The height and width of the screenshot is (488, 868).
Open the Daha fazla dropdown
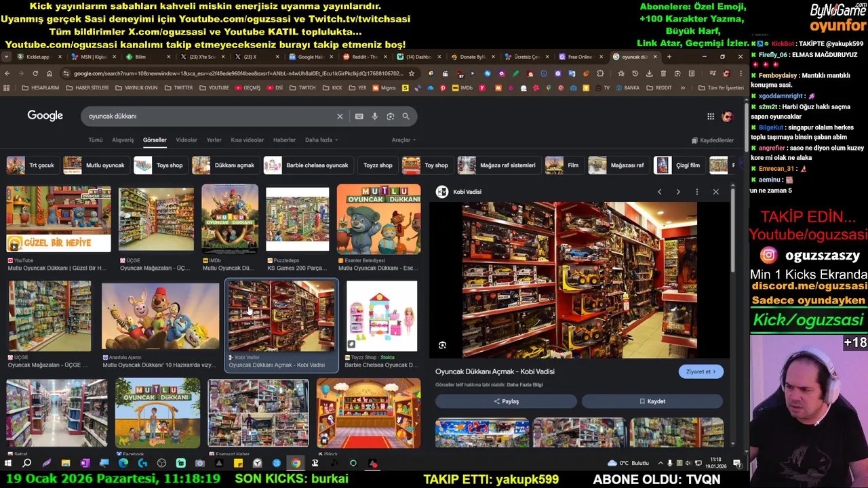click(x=321, y=140)
